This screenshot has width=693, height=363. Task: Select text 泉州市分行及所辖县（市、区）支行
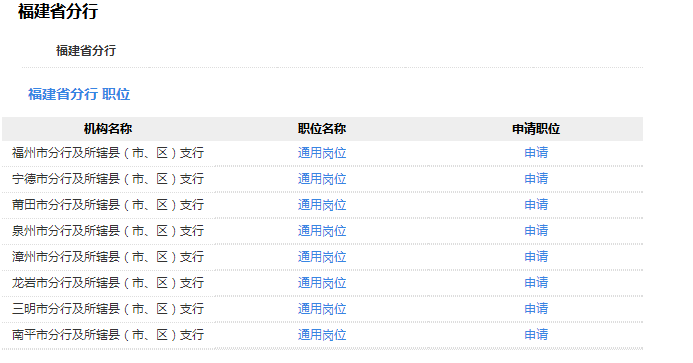click(x=108, y=231)
